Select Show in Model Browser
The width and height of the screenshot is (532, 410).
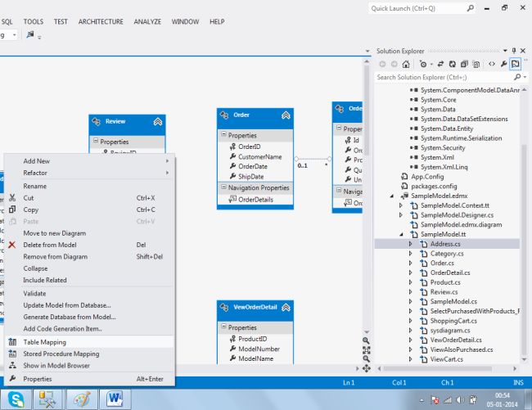pos(89,366)
